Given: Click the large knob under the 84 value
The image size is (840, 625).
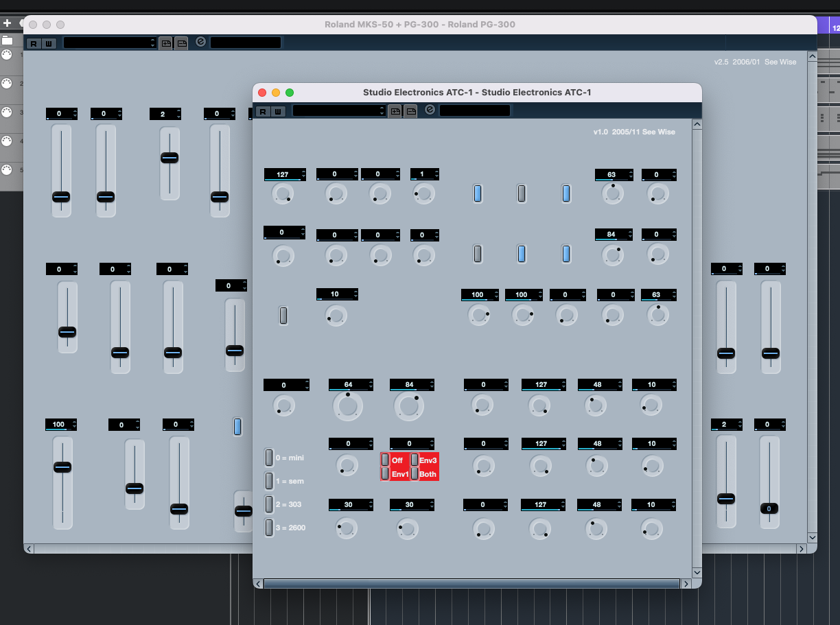Looking at the screenshot, I should click(x=409, y=406).
